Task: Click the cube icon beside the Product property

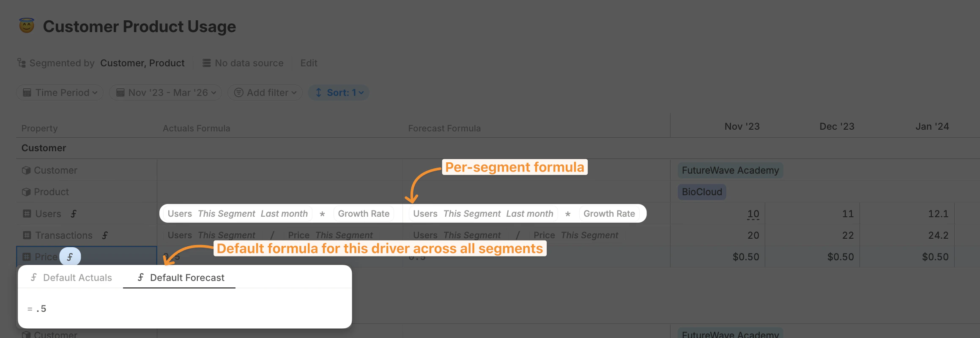Action: [x=26, y=191]
